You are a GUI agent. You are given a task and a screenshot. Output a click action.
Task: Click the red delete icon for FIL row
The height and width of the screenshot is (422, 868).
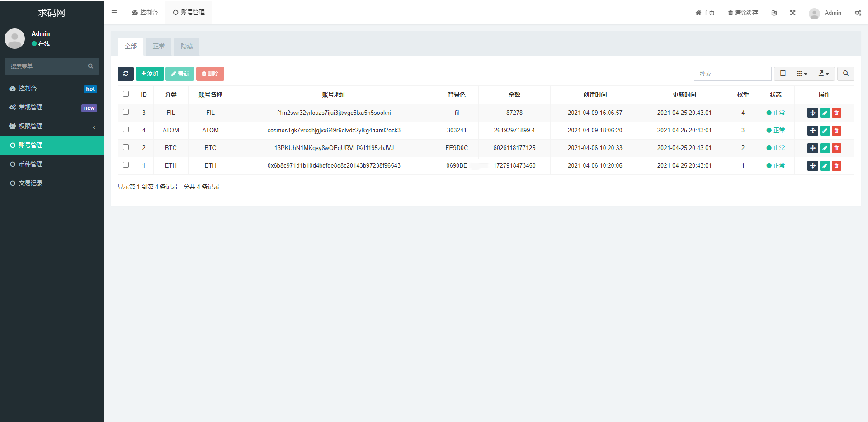tap(836, 113)
